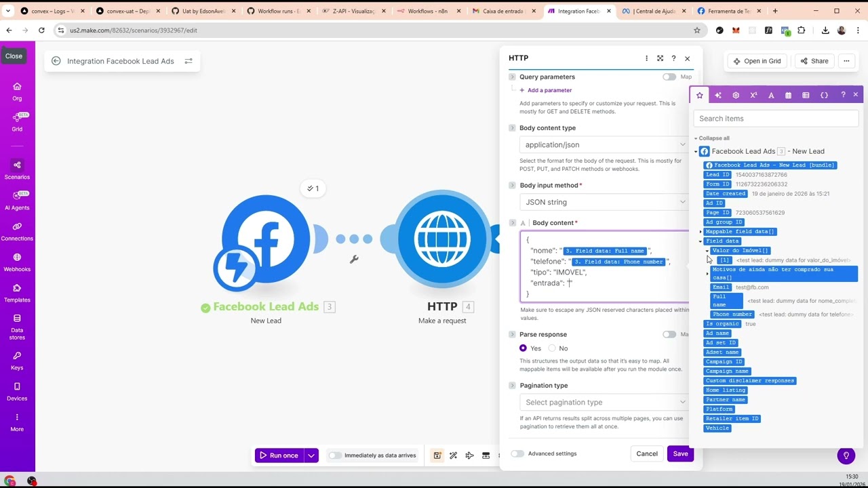Click Open in Grid button

(756, 61)
